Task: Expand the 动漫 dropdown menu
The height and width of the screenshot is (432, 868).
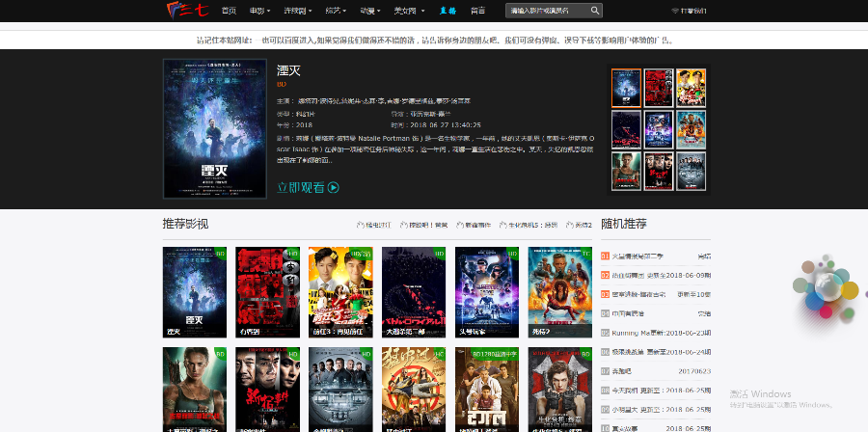Action: (370, 11)
